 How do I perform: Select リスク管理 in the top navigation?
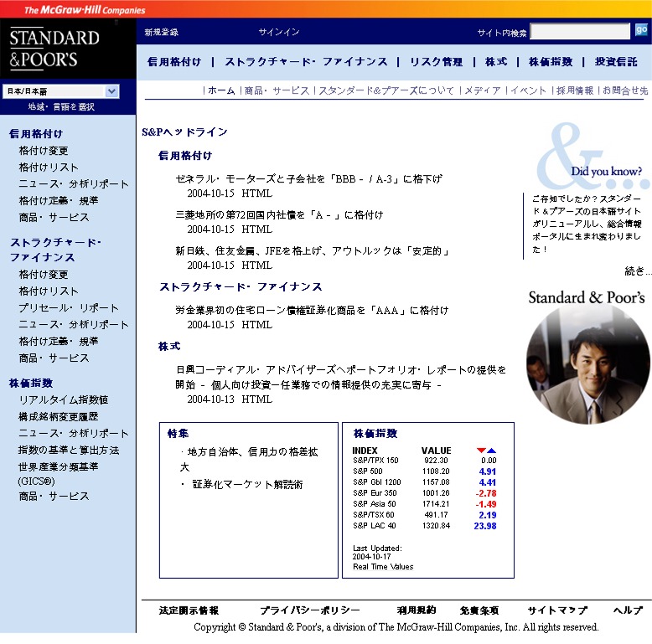pyautogui.click(x=436, y=62)
